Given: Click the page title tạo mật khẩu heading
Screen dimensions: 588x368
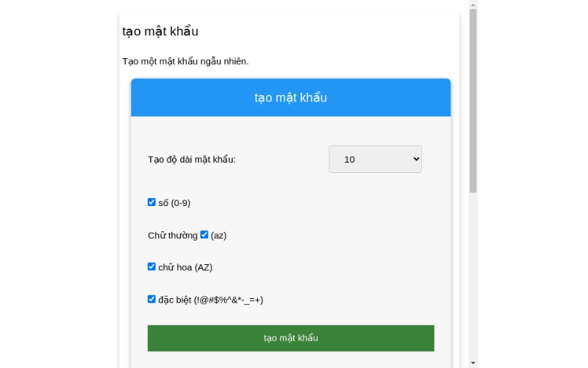Looking at the screenshot, I should 160,32.
